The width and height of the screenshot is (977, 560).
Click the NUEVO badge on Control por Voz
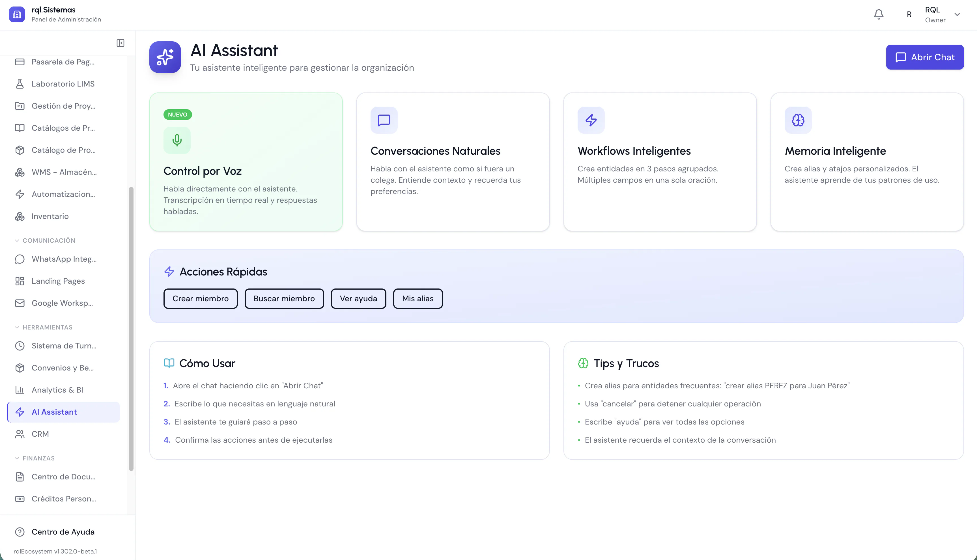[177, 115]
